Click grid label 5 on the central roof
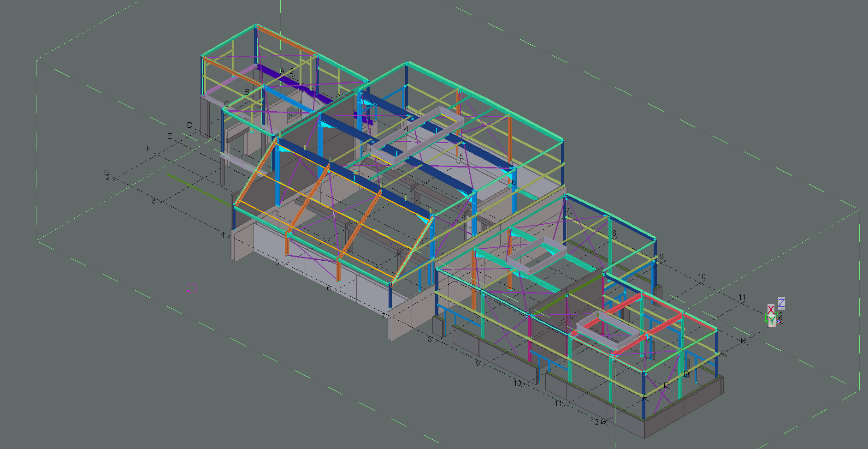Viewport: 868px width, 449px height. pos(461,157)
